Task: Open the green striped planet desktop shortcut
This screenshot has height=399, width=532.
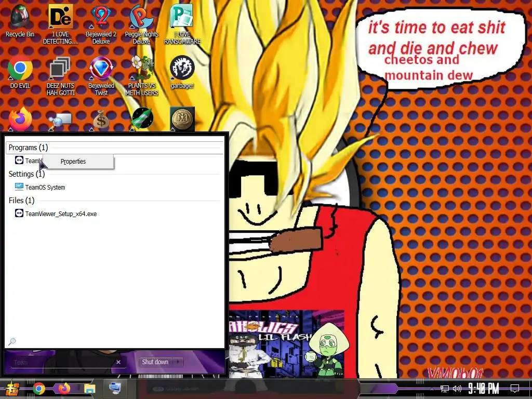Action: click(x=142, y=119)
